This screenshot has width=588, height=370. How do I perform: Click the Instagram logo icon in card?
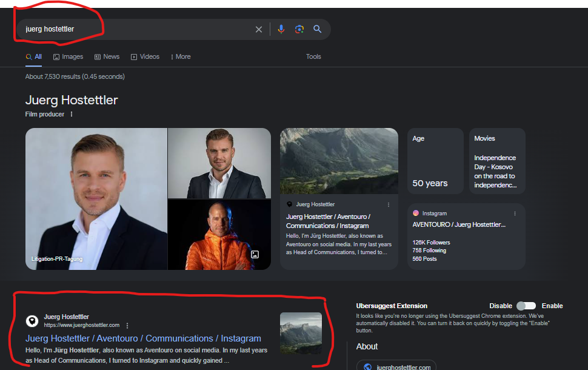click(x=416, y=214)
